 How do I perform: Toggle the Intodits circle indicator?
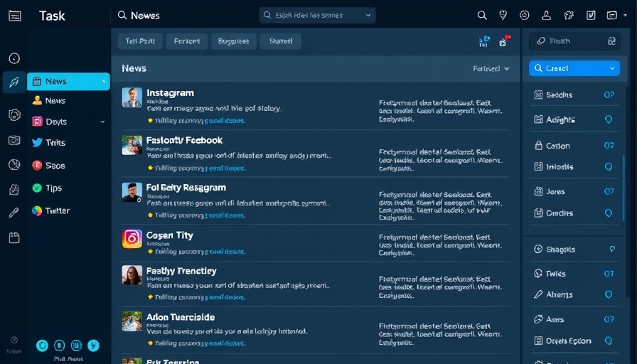[609, 166]
